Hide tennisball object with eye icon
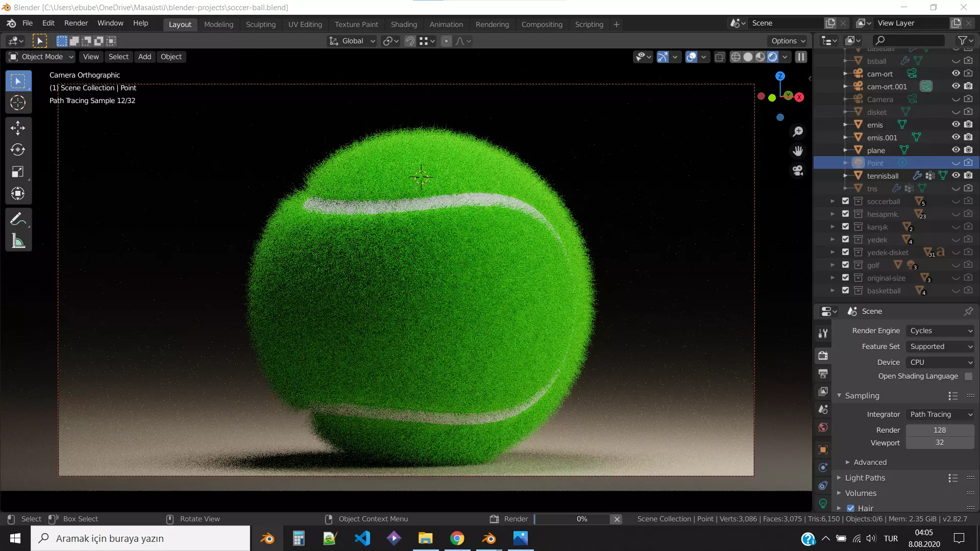The height and width of the screenshot is (551, 980). pos(956,176)
